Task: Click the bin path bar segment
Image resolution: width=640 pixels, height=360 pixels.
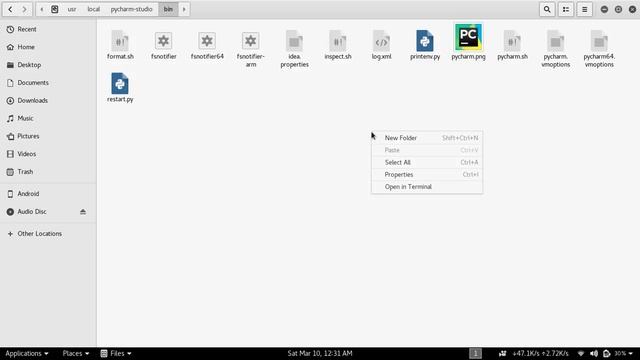Action: point(168,9)
